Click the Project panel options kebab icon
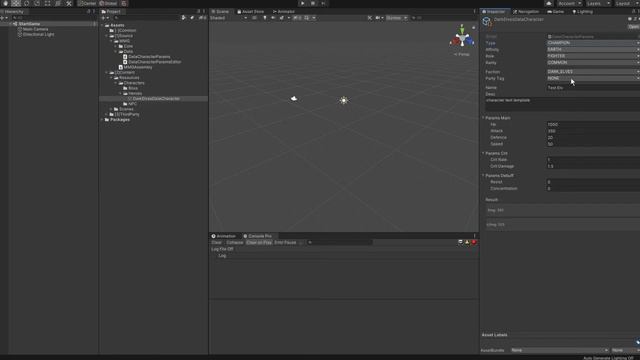 204,11
